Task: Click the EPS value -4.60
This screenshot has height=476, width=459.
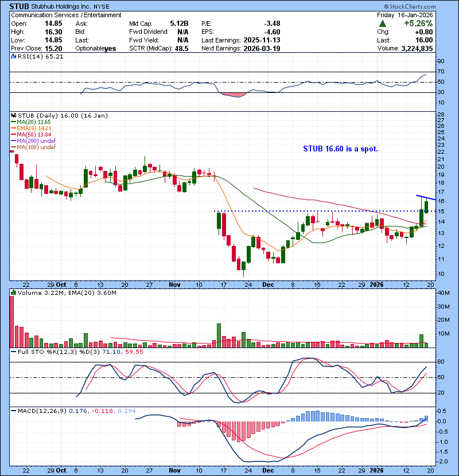Action: point(272,32)
